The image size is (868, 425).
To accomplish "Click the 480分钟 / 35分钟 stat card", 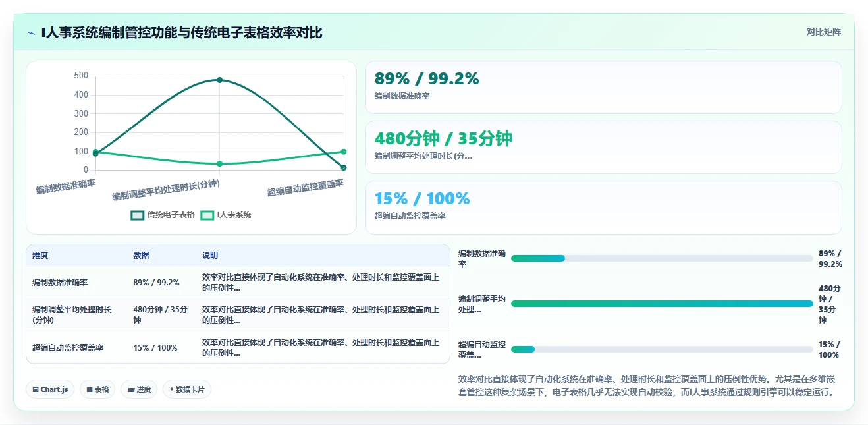I will tap(603, 147).
